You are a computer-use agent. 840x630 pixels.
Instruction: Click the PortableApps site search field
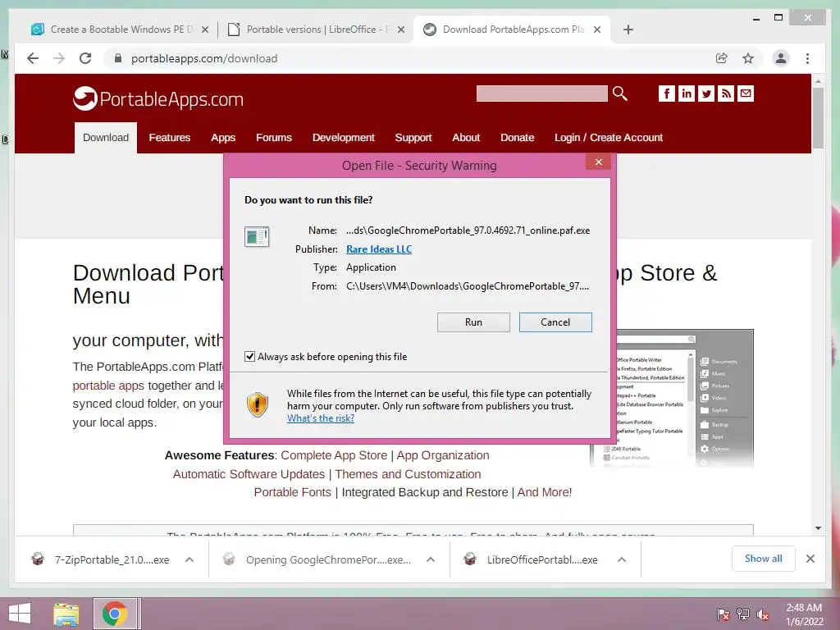pos(541,94)
